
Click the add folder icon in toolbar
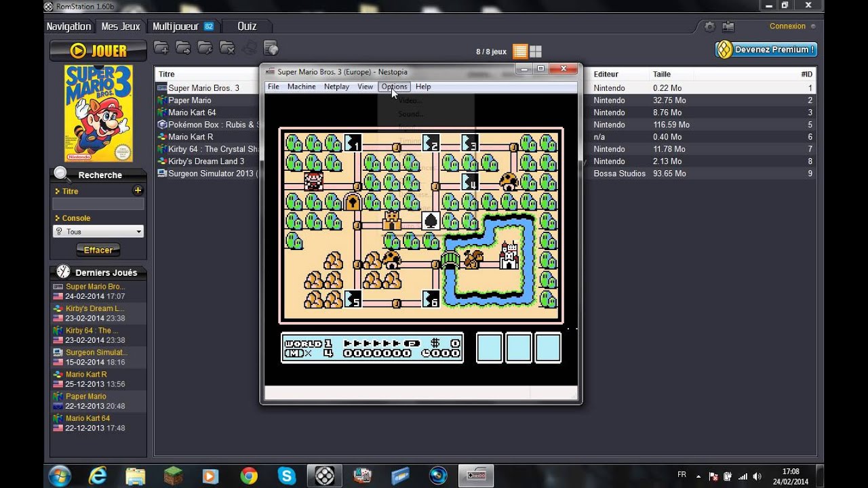[x=161, y=47]
